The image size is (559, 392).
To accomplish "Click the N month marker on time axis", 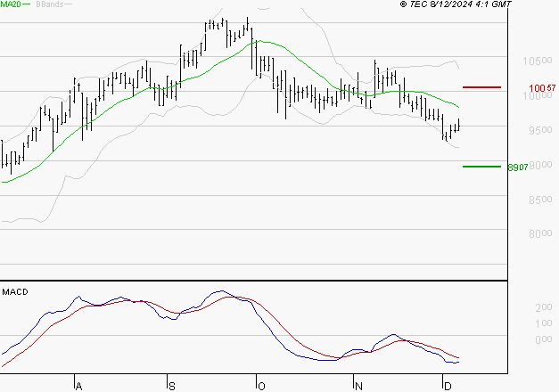I will [x=358, y=387].
